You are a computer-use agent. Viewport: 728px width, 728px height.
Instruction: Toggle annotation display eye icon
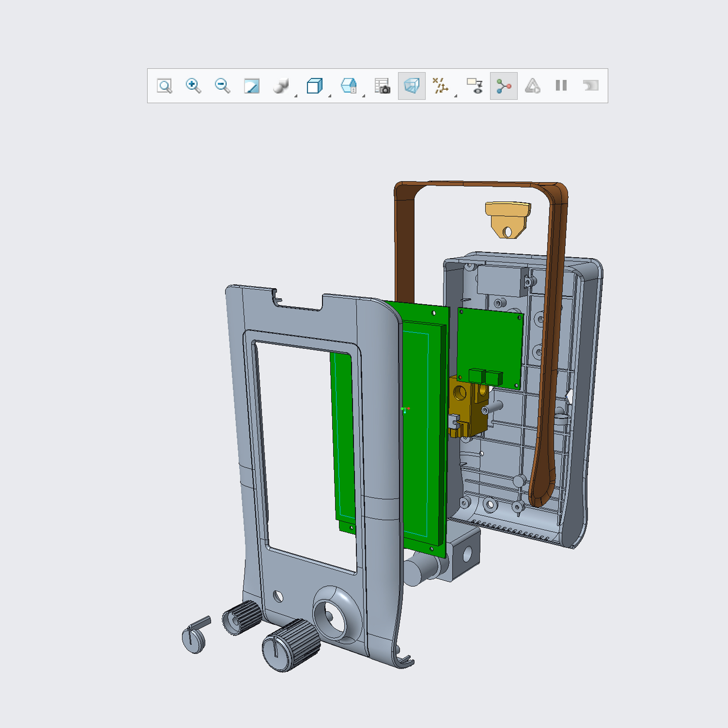click(x=474, y=86)
